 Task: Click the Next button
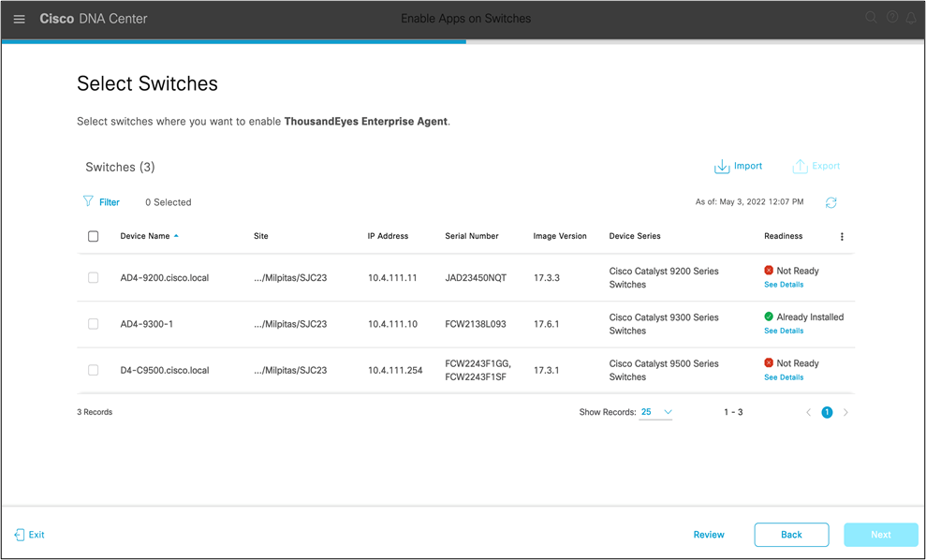tap(880, 535)
